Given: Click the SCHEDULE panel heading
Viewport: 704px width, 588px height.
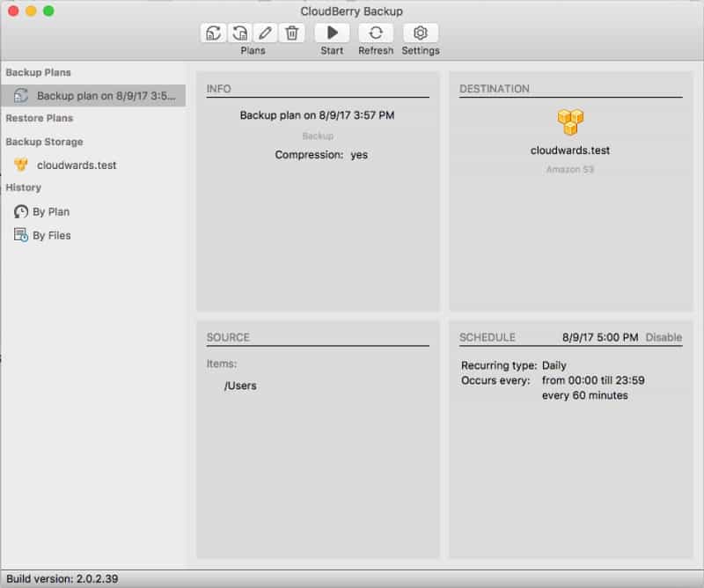Looking at the screenshot, I should pyautogui.click(x=488, y=337).
